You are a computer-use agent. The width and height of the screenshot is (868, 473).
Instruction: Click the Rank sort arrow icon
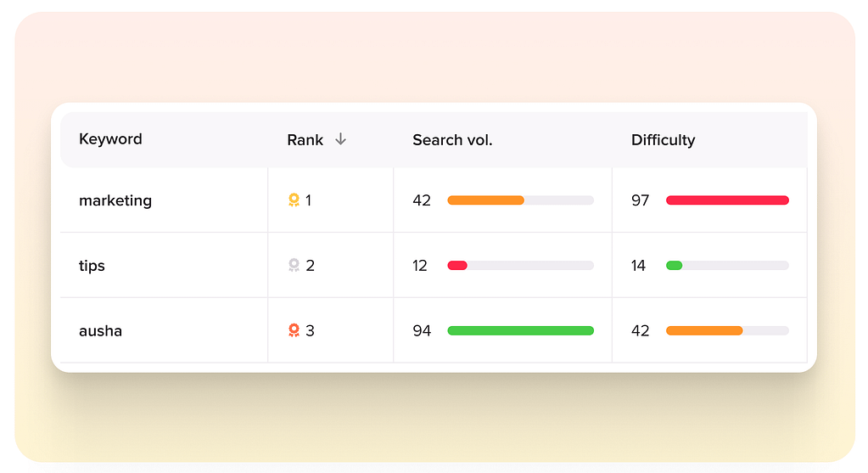(x=340, y=139)
